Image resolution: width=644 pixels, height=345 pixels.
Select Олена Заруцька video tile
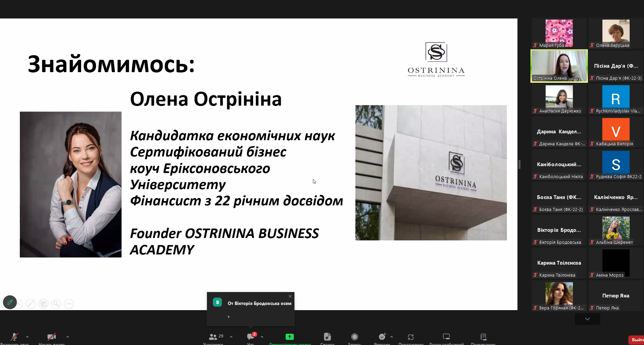pyautogui.click(x=616, y=33)
